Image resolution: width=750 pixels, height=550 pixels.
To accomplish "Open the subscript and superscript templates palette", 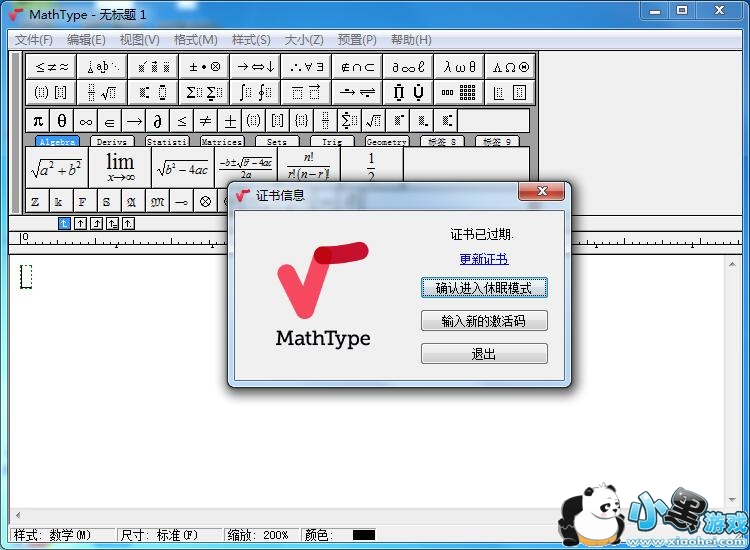I will pos(154,92).
